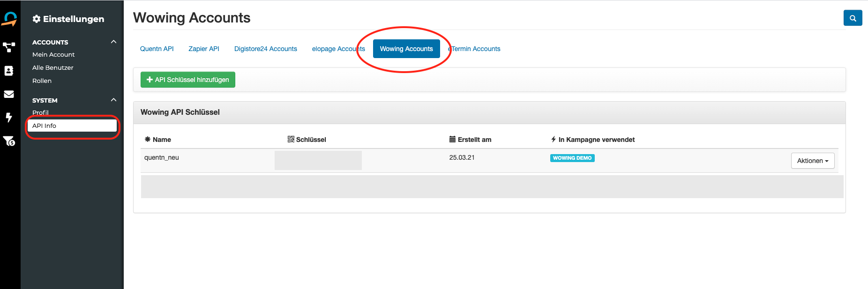Click the Einstellungen gear icon
This screenshot has height=289, width=868.
click(36, 19)
